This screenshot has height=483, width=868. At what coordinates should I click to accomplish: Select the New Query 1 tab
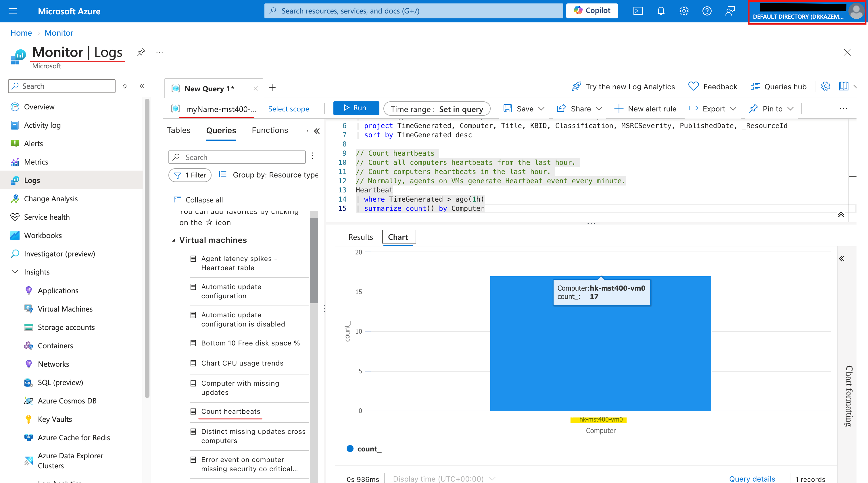coord(209,88)
